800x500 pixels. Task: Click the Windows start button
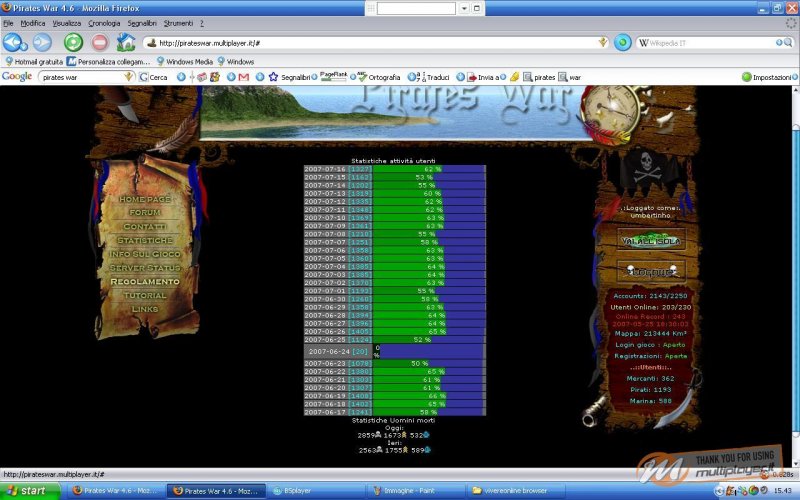[29, 491]
